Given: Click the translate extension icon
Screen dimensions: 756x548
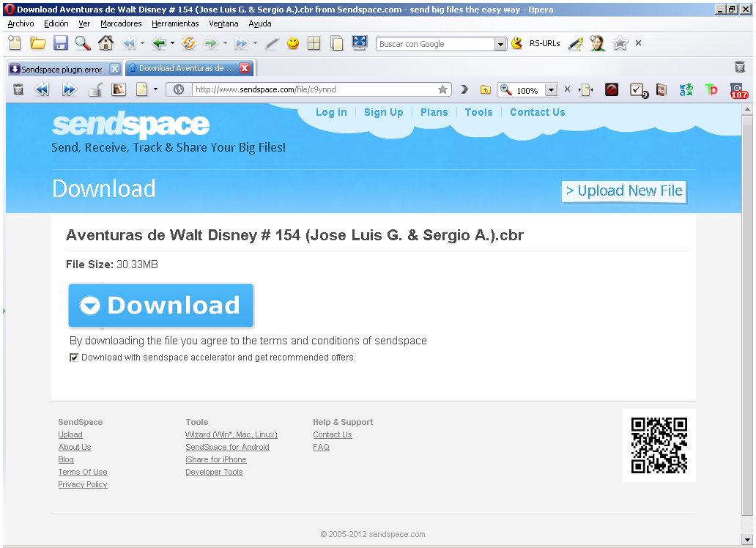Looking at the screenshot, I should coord(686,89).
